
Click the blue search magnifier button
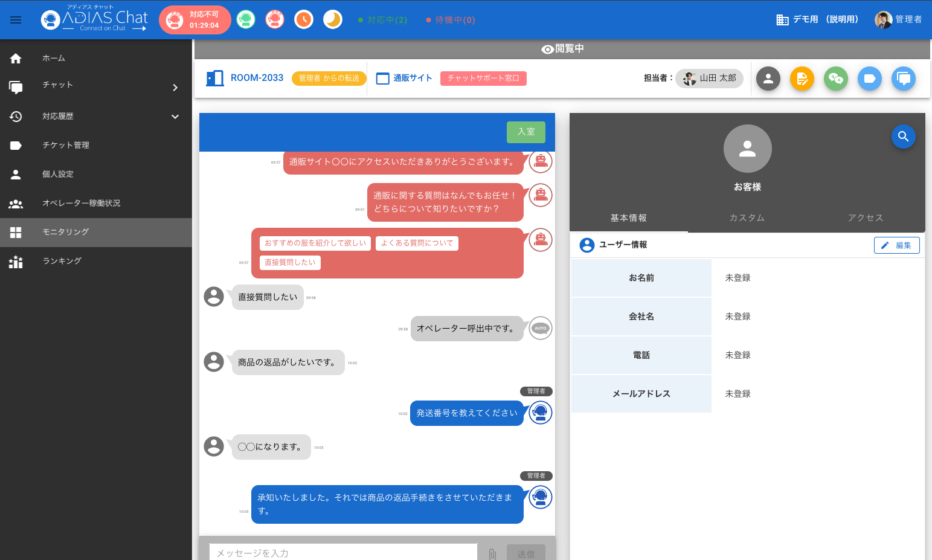903,137
